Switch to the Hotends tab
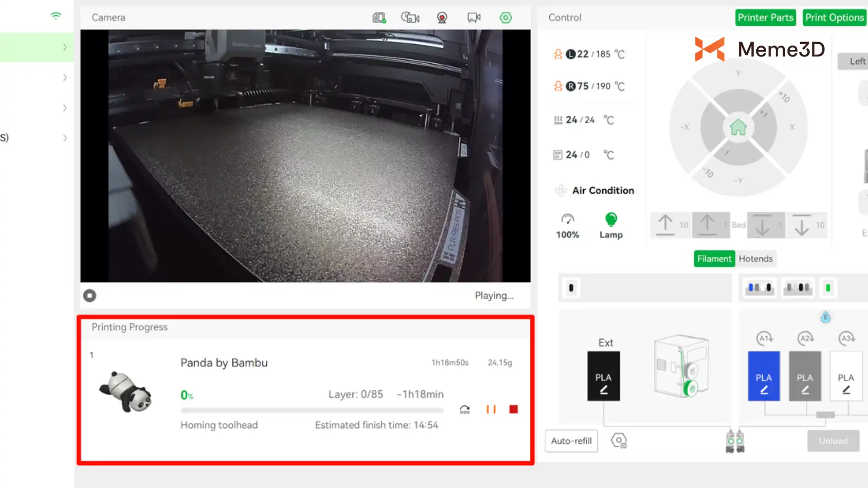 (x=755, y=259)
